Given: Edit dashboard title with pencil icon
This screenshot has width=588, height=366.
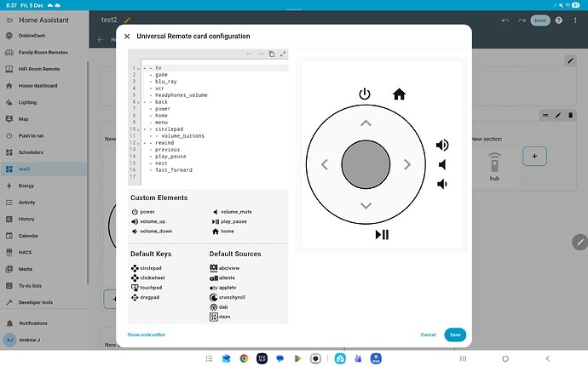Looking at the screenshot, I should 128,20.
